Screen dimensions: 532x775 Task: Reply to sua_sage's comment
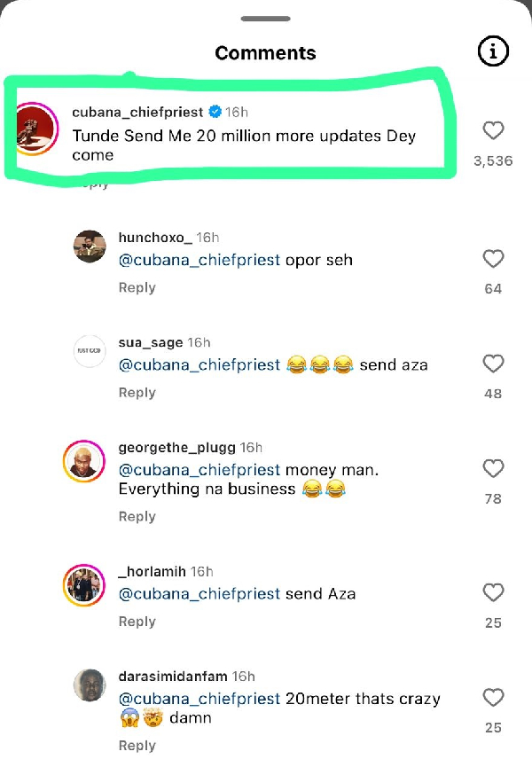(x=137, y=392)
